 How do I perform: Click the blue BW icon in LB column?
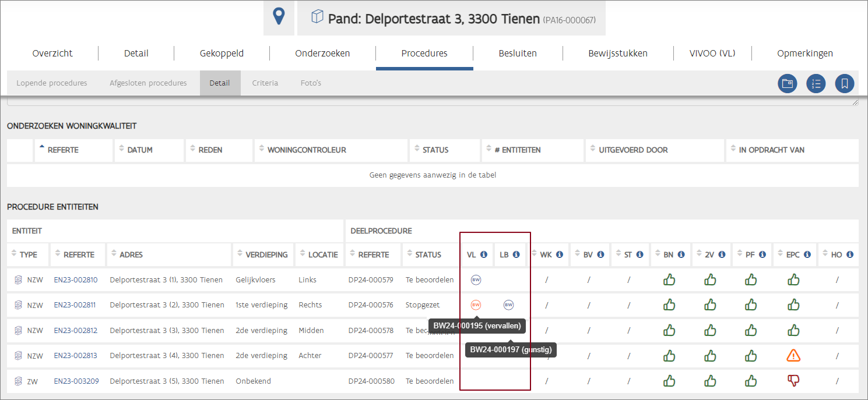point(508,305)
